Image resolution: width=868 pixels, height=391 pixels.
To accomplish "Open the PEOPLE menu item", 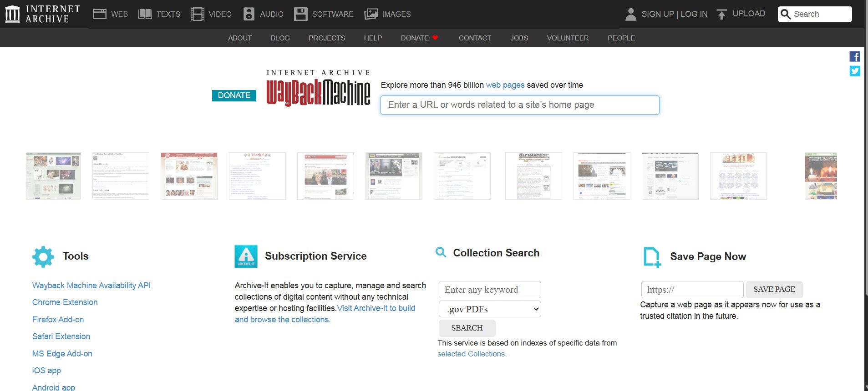I will [x=621, y=38].
